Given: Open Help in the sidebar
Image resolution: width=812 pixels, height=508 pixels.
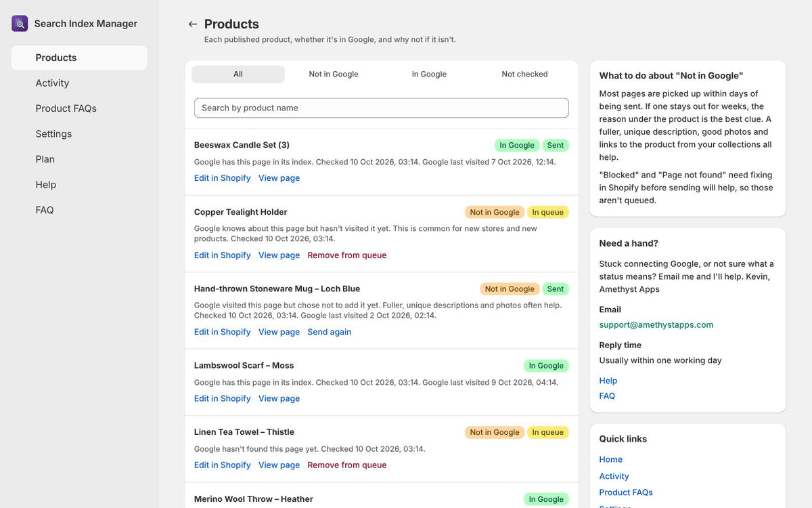Looking at the screenshot, I should click(79, 185).
